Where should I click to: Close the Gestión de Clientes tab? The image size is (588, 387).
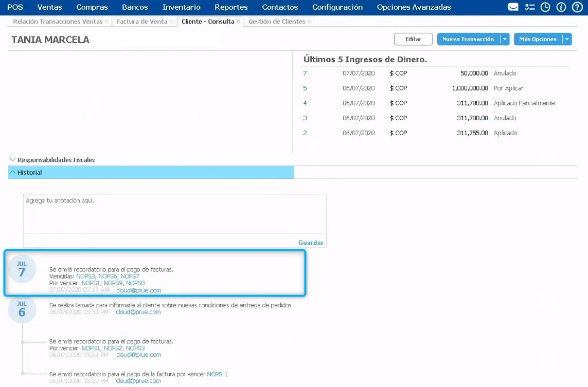tap(310, 22)
